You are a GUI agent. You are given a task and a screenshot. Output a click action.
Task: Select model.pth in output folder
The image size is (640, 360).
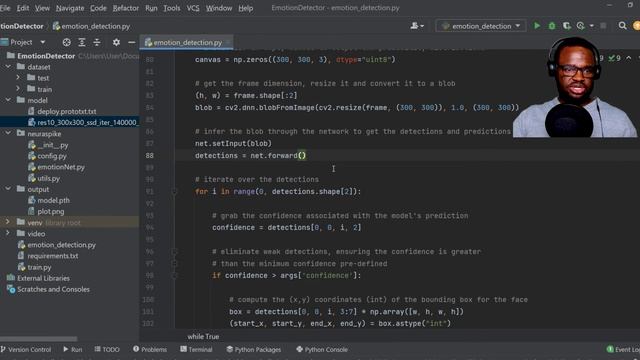(53, 200)
